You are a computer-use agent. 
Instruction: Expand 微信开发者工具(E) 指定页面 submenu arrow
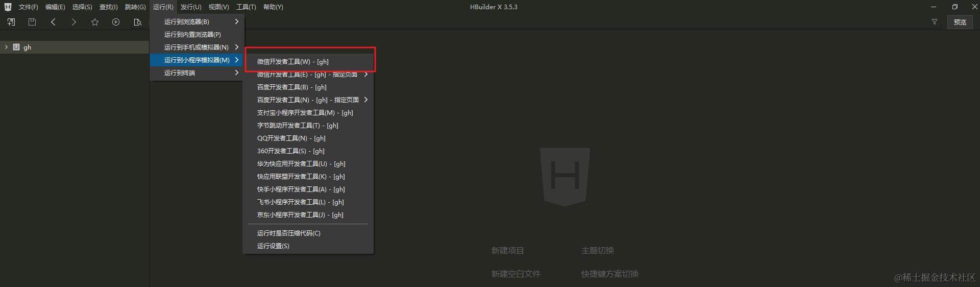[x=366, y=75]
